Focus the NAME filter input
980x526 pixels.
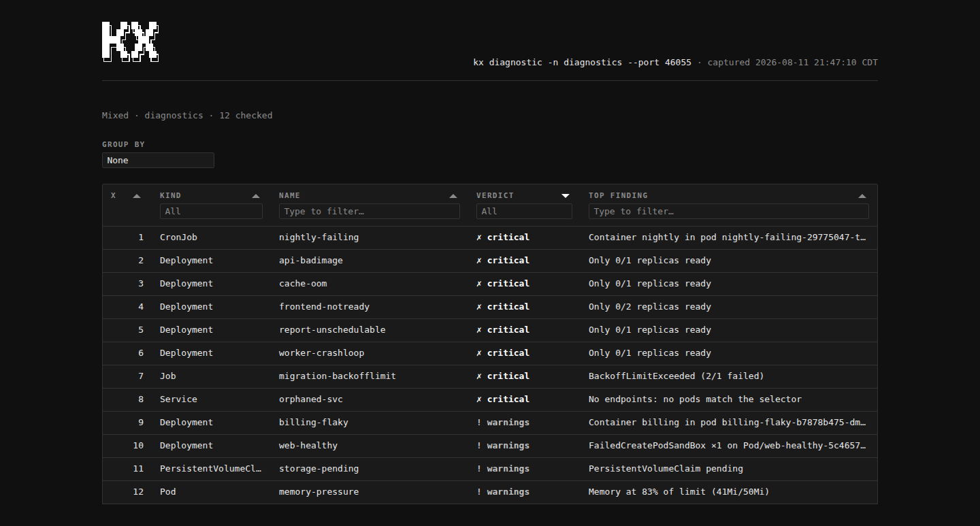click(x=370, y=212)
